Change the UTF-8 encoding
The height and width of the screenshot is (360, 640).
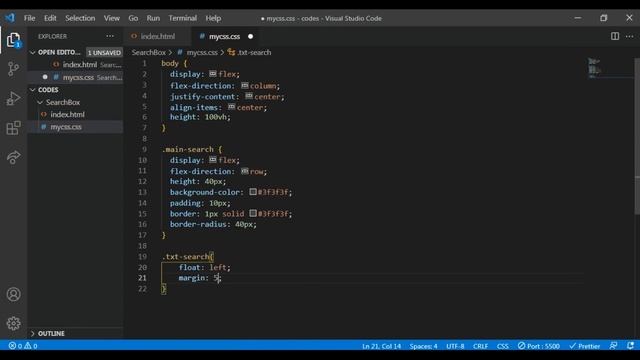tap(455, 346)
